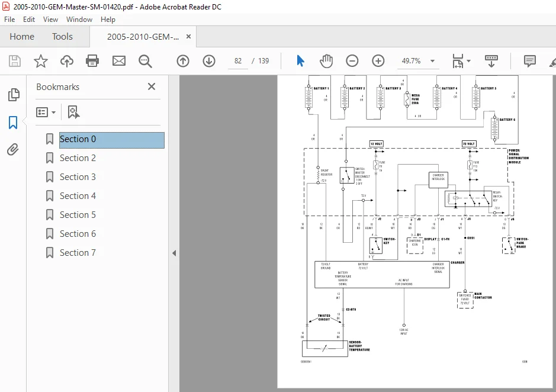
Task: Add a comment sticky note
Action: [x=530, y=61]
